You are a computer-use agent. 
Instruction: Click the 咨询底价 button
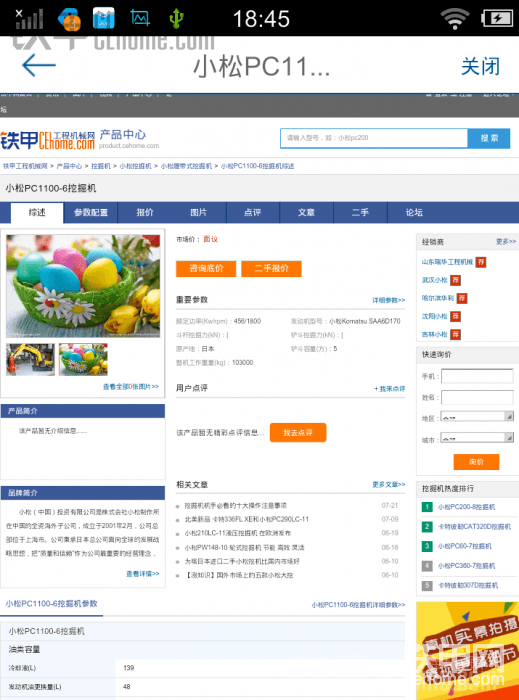pos(206,268)
